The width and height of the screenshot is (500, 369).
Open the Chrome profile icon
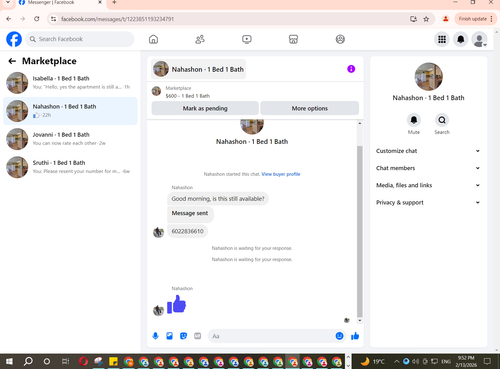(445, 19)
